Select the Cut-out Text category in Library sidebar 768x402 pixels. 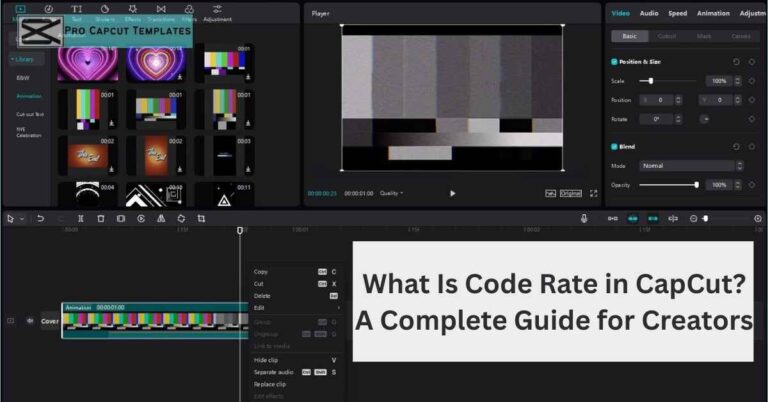[x=30, y=114]
